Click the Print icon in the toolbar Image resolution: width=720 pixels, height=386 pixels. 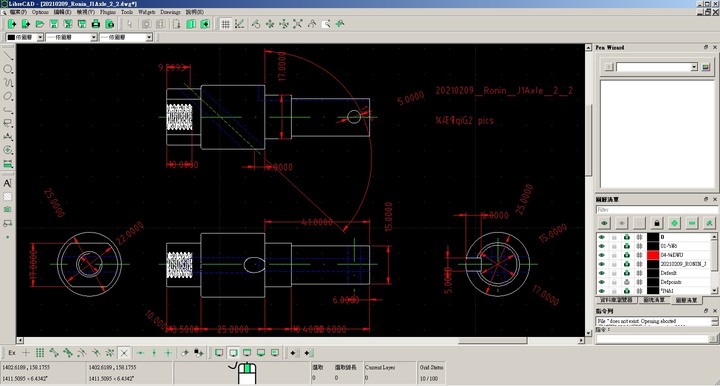pos(96,24)
